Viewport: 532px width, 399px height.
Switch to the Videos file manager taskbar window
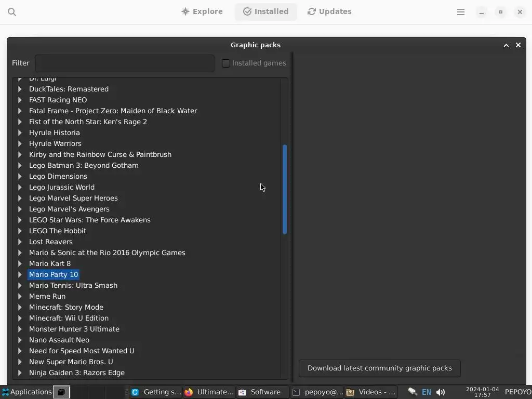click(x=370, y=392)
